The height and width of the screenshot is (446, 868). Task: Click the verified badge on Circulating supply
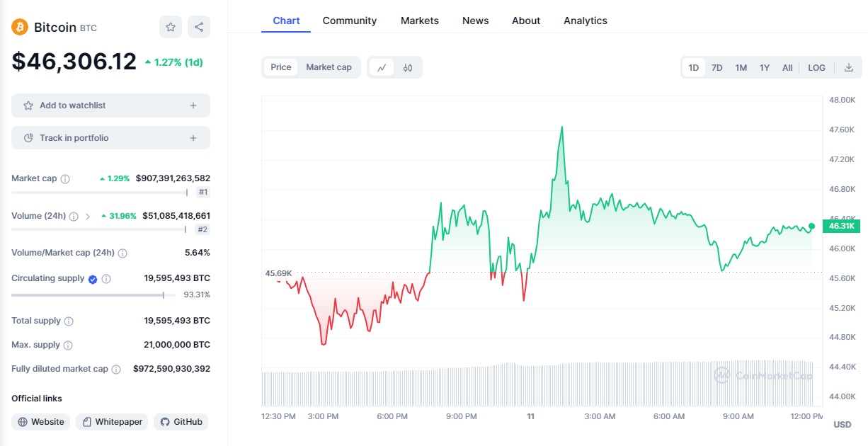click(93, 279)
